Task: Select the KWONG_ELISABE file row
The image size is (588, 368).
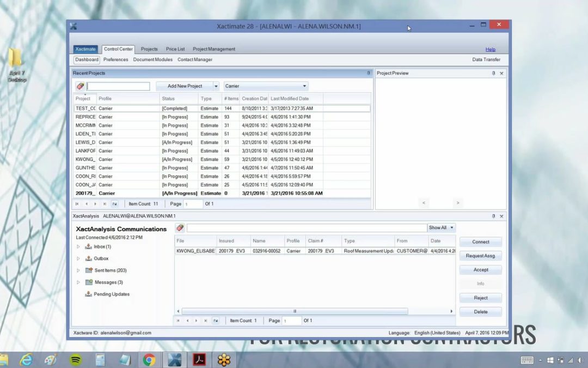Action: pos(315,251)
